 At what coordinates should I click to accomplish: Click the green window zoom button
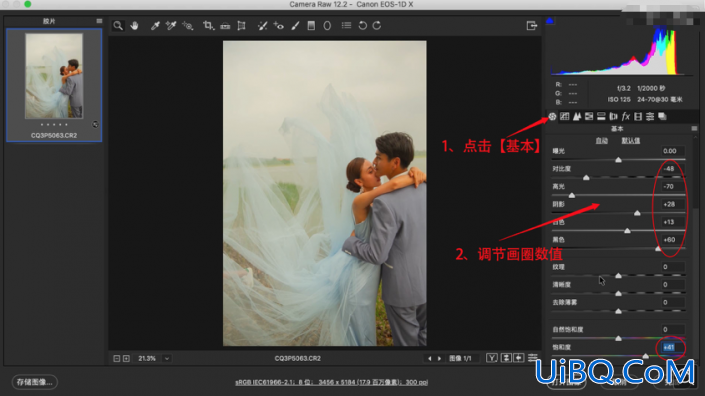tap(28, 4)
